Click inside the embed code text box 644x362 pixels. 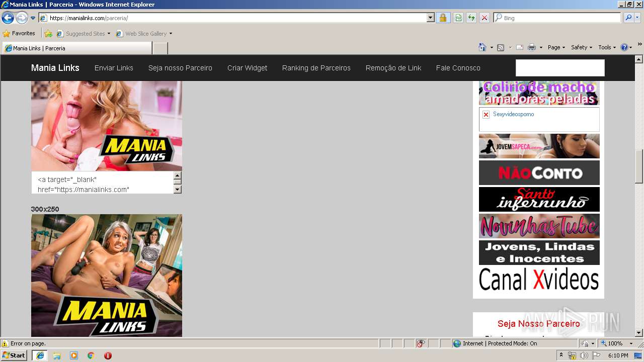(102, 183)
